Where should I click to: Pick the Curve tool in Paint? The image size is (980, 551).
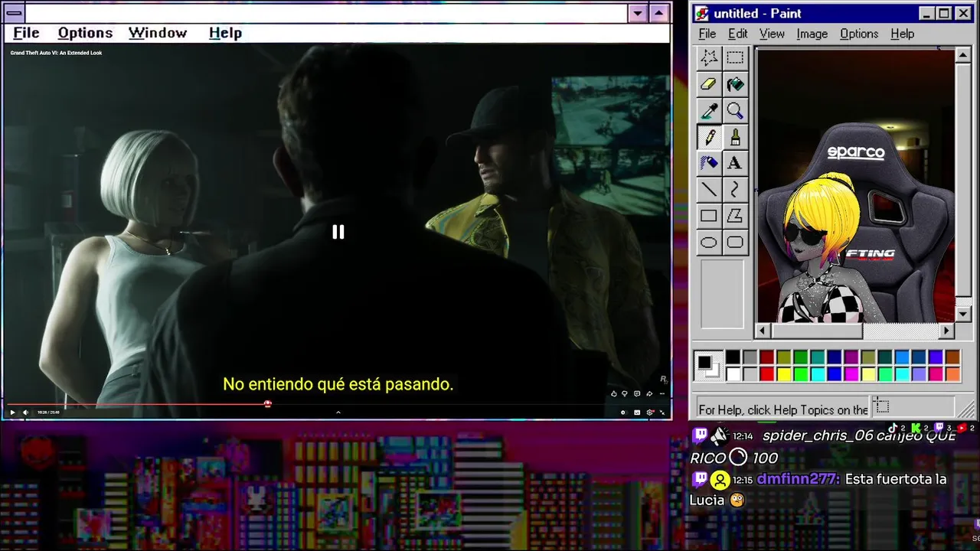(x=735, y=190)
